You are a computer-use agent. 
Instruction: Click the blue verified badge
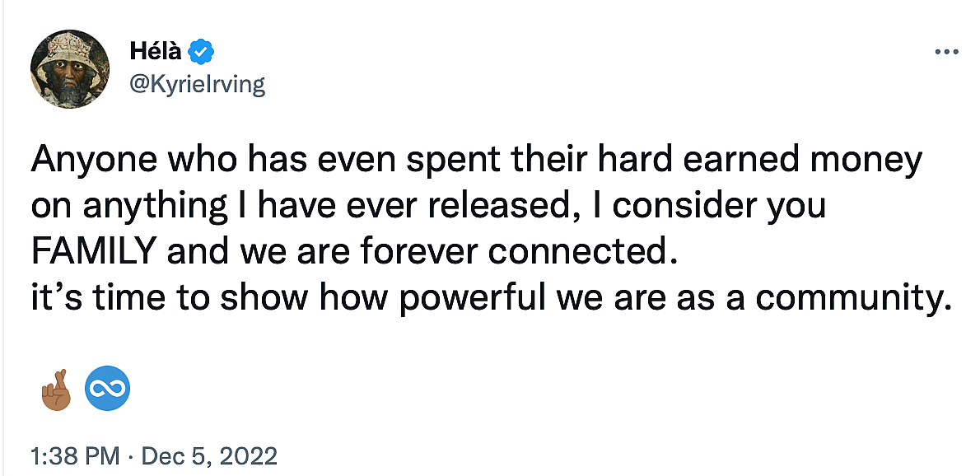click(201, 53)
